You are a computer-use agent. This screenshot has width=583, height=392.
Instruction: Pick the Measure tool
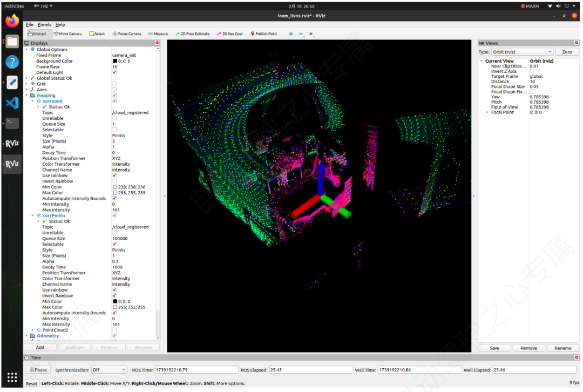158,33
